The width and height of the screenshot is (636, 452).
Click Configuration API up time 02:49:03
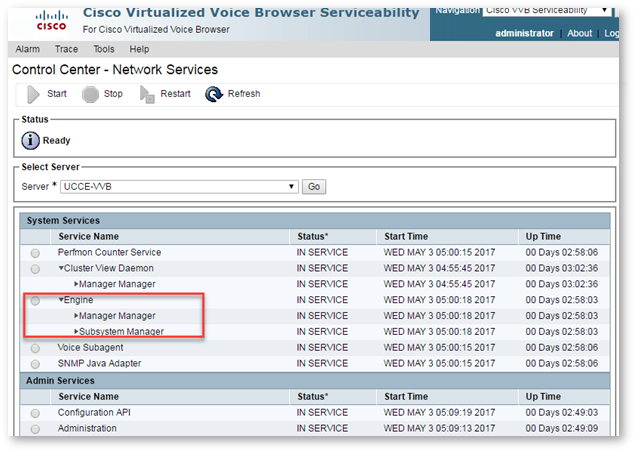pos(562,412)
